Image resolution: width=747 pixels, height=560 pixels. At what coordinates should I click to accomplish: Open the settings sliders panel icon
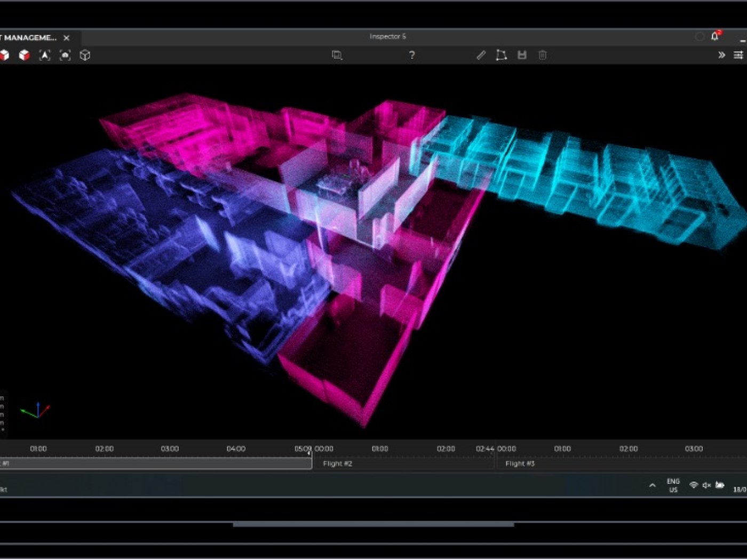pos(738,55)
